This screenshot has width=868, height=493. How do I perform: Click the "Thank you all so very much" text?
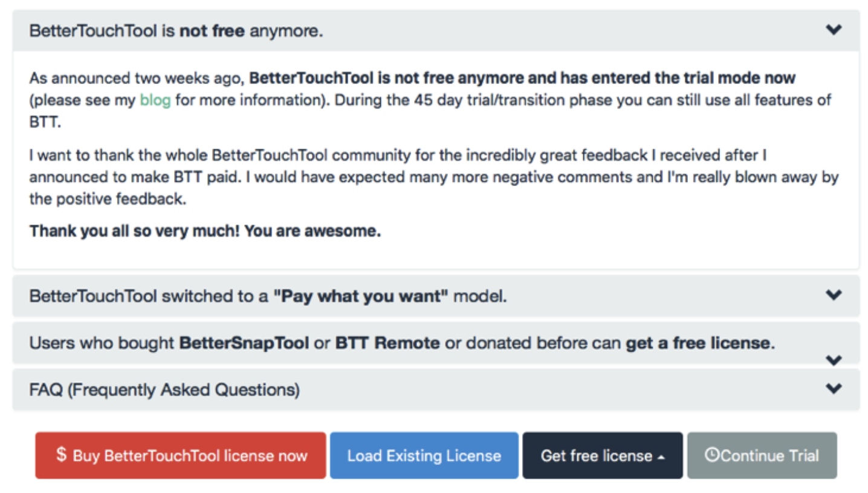[205, 231]
